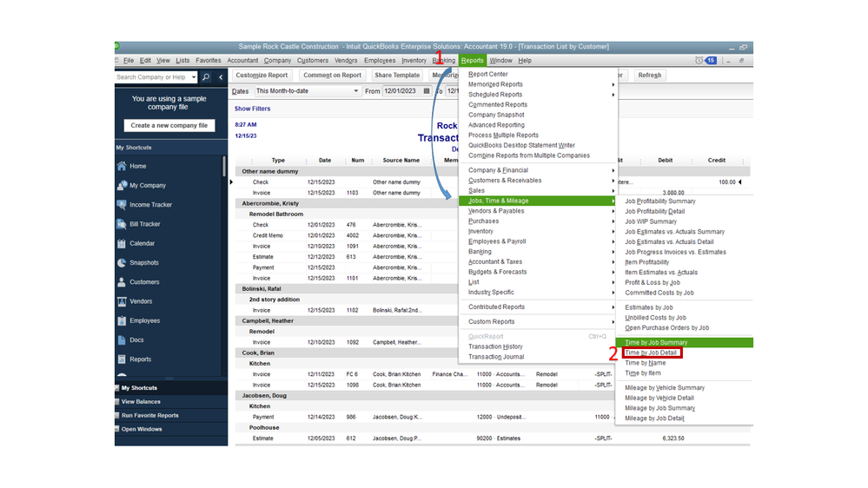Select Transaction Journal menu item
The image size is (868, 488).
[496, 357]
